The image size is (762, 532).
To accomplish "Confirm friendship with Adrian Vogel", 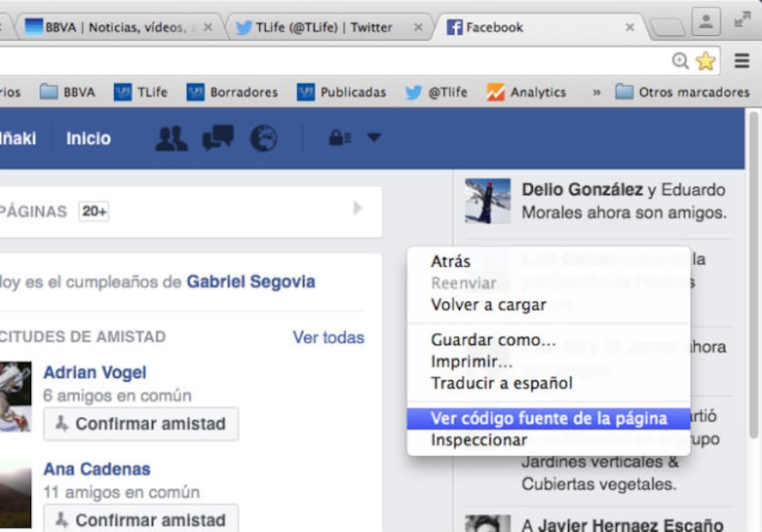I will tap(141, 424).
